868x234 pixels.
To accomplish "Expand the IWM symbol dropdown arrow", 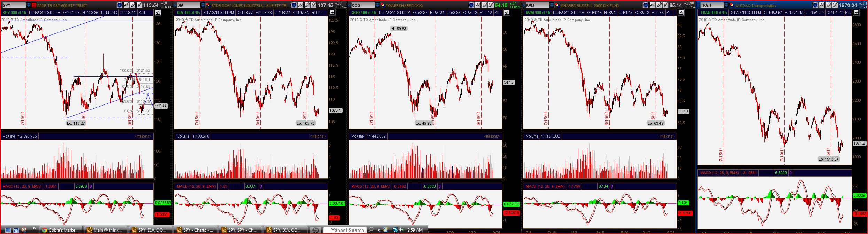I will click(x=552, y=5).
